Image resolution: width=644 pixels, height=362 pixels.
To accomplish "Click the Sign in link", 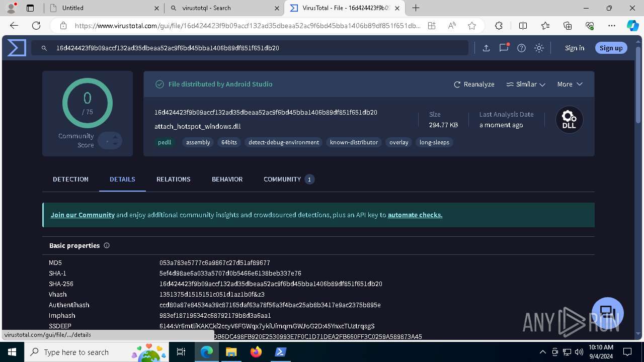I will tap(575, 48).
